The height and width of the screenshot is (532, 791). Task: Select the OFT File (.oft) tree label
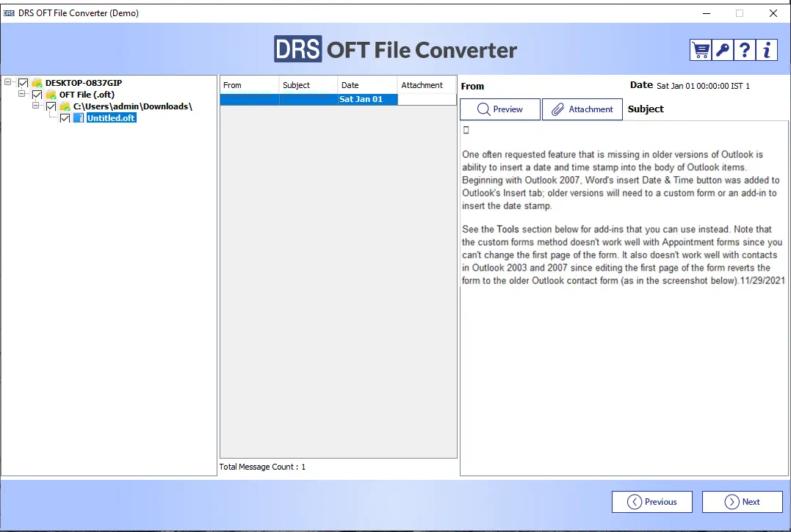87,95
